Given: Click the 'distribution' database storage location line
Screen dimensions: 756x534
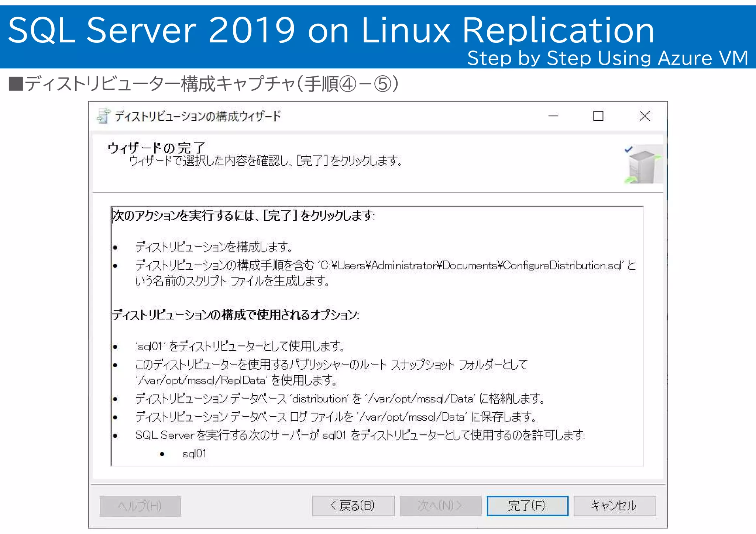Looking at the screenshot, I should coord(340,398).
